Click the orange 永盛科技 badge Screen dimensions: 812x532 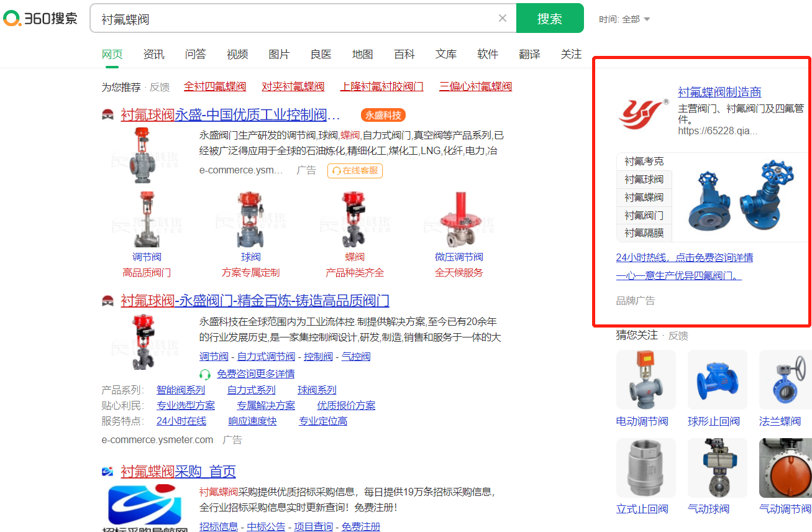click(383, 115)
